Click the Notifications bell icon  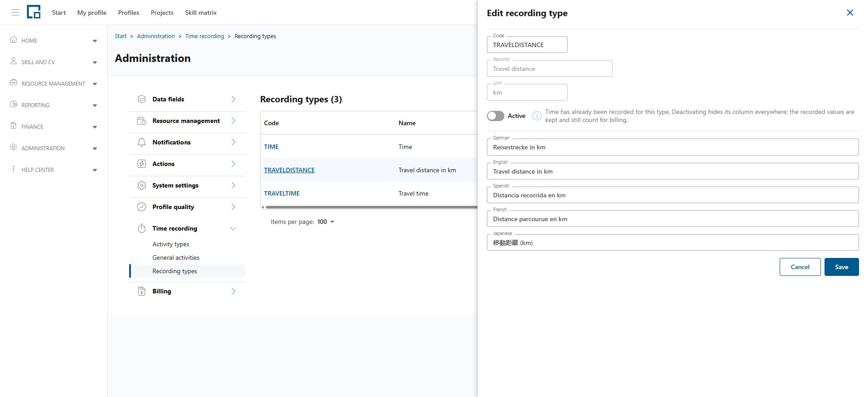coord(142,142)
